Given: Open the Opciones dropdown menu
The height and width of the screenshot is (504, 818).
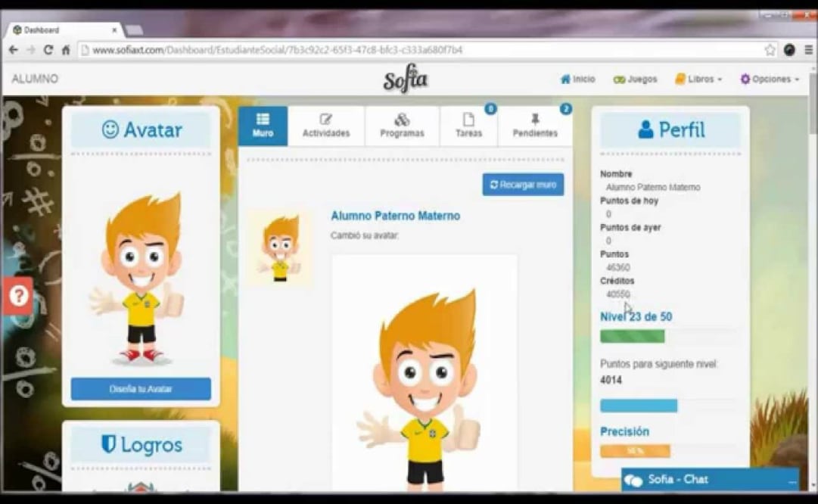Looking at the screenshot, I should tap(768, 79).
